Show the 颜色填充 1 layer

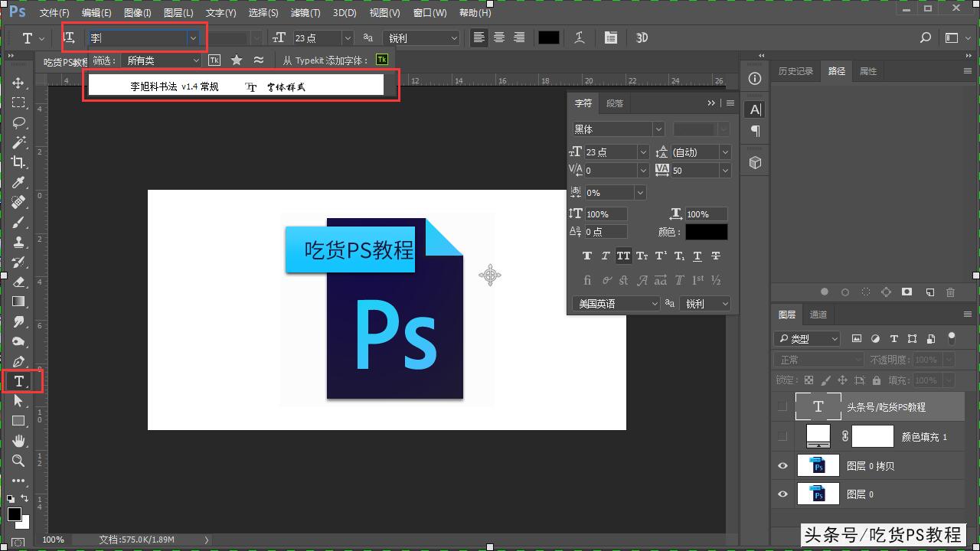click(782, 436)
